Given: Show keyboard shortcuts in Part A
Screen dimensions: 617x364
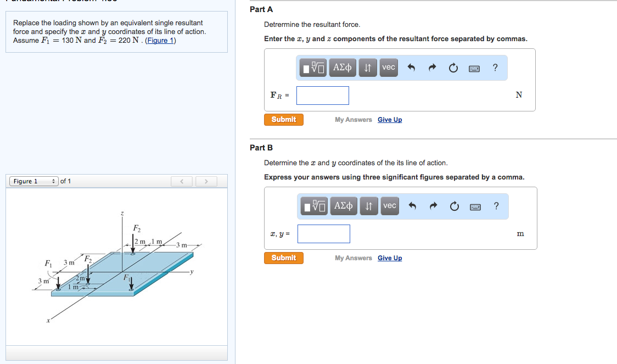Looking at the screenshot, I should (474, 68).
